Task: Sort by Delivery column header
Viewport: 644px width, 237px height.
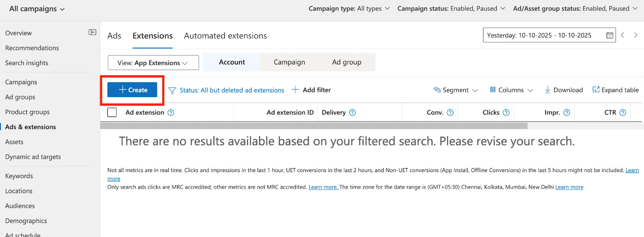Action: pyautogui.click(x=334, y=112)
